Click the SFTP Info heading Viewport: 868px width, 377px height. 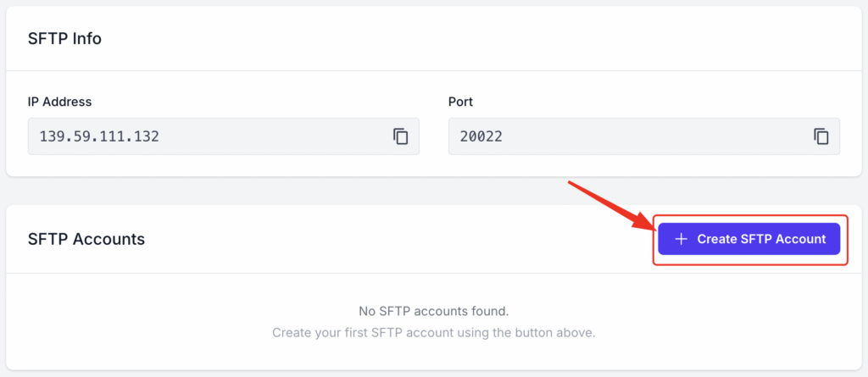coord(64,39)
